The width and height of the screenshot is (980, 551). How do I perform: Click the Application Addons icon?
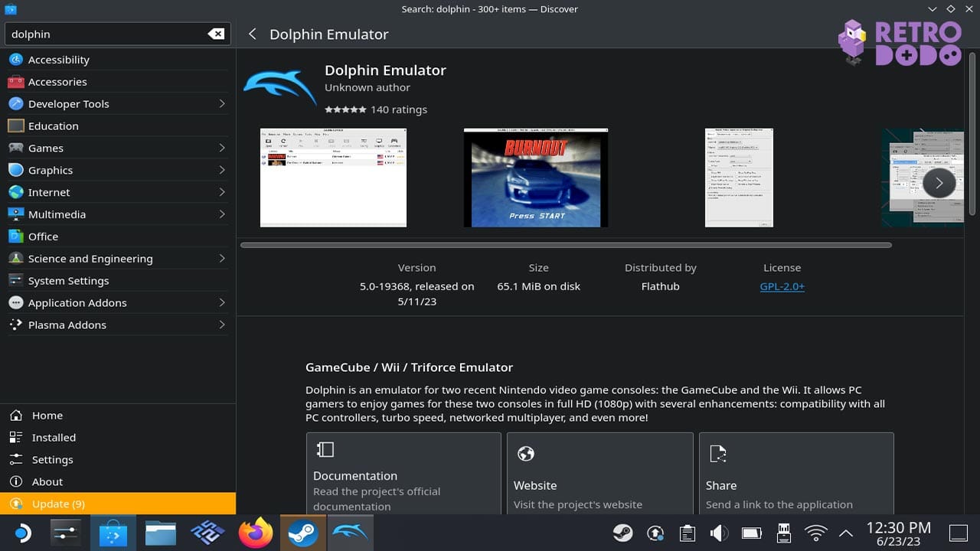point(16,303)
